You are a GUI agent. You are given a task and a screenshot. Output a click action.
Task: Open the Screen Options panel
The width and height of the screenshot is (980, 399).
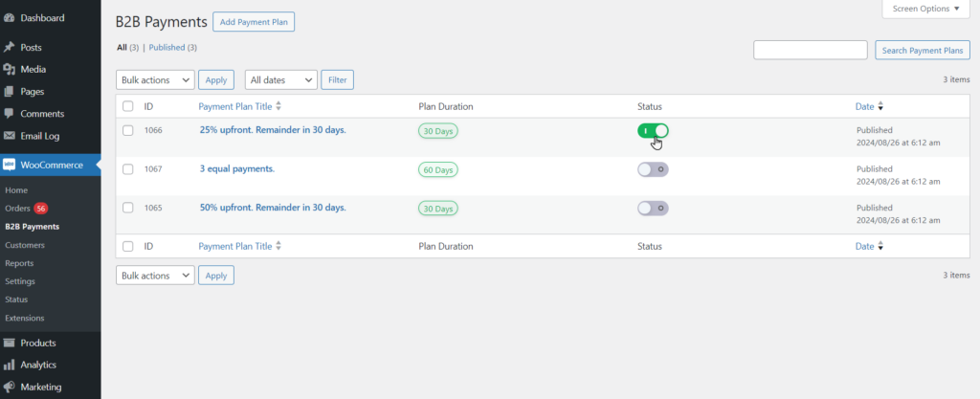[x=925, y=9]
